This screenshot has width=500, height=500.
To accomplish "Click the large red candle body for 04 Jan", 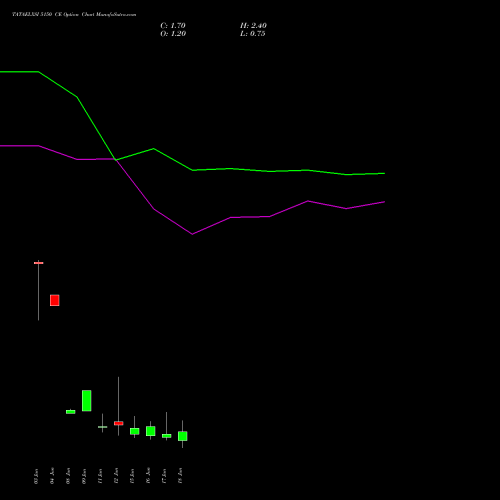I will coord(55,300).
